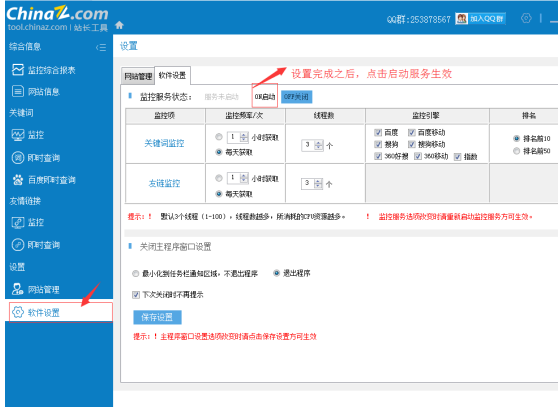Click the 保存设置 button
558x408 pixels.
157,317
